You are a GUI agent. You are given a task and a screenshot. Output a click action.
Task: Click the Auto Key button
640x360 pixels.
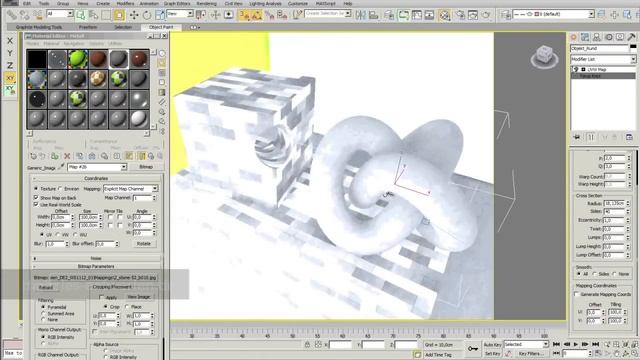point(492,345)
